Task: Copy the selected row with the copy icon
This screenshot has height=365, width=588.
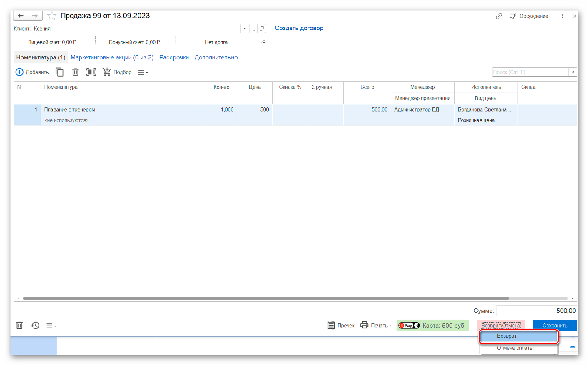Action: [x=60, y=72]
